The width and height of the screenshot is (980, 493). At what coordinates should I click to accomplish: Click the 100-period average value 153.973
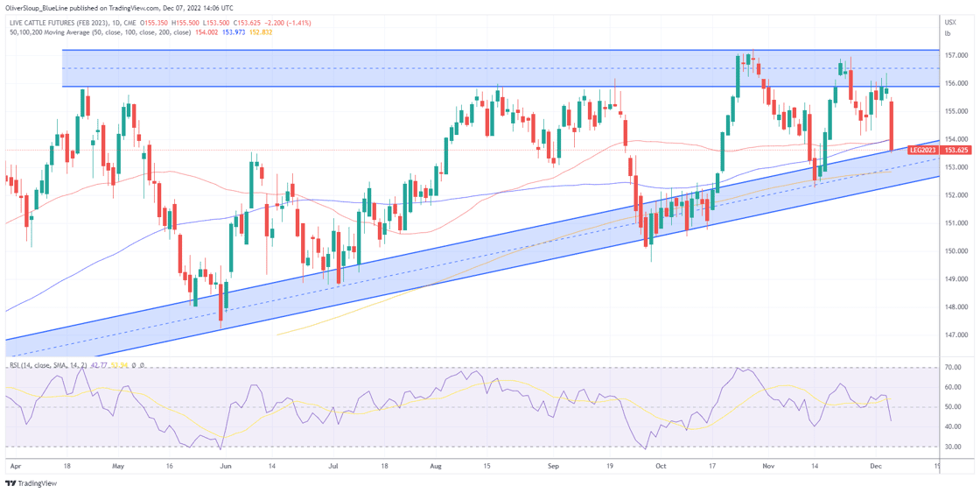point(233,32)
